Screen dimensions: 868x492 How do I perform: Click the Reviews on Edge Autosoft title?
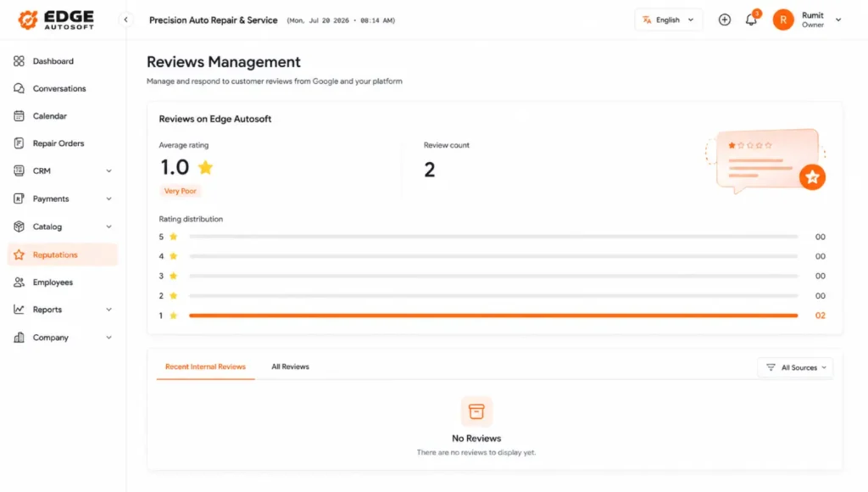click(215, 119)
